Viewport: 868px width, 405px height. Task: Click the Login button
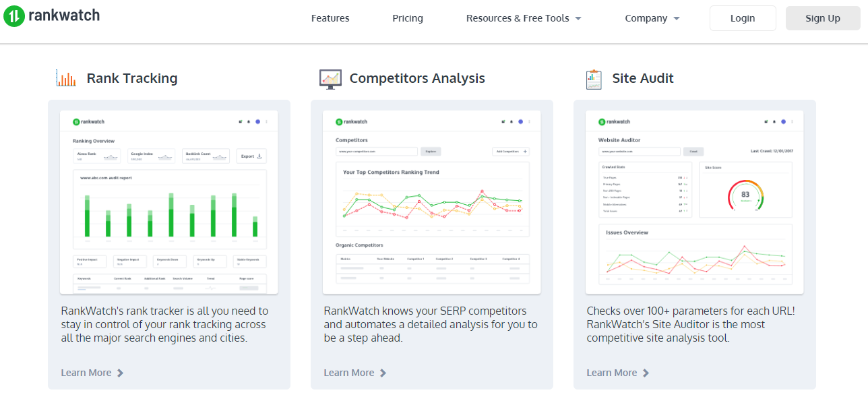pyautogui.click(x=743, y=18)
